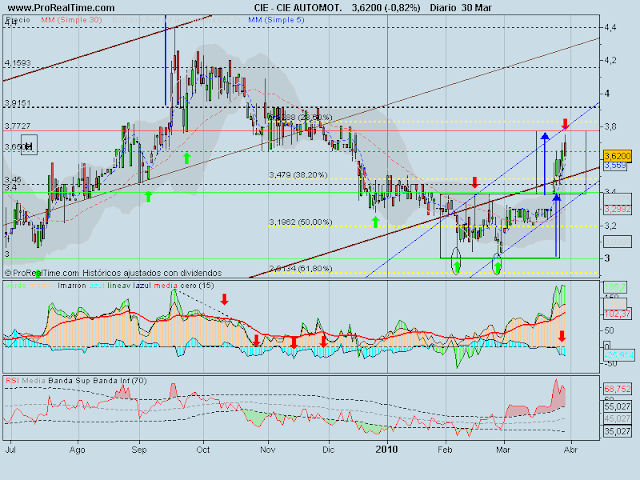Viewport: 640px width, 480px height.
Task: Click the red 68,752 RSI value tag
Action: 617,389
